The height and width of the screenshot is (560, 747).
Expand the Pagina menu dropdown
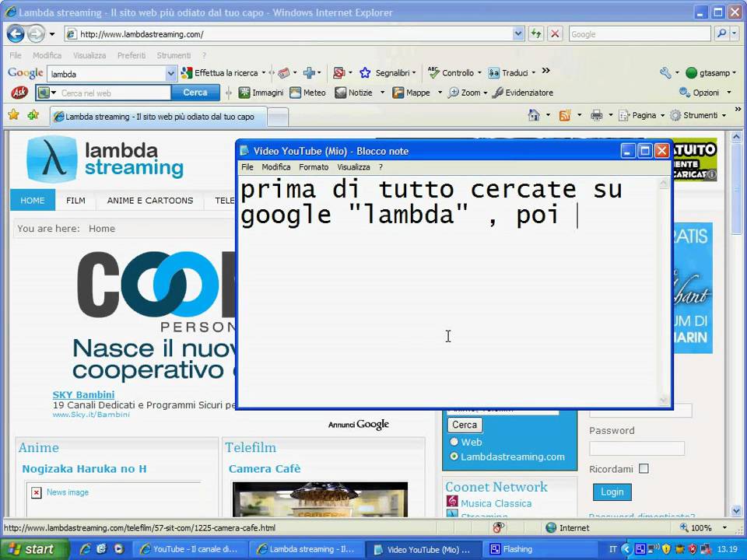662,116
